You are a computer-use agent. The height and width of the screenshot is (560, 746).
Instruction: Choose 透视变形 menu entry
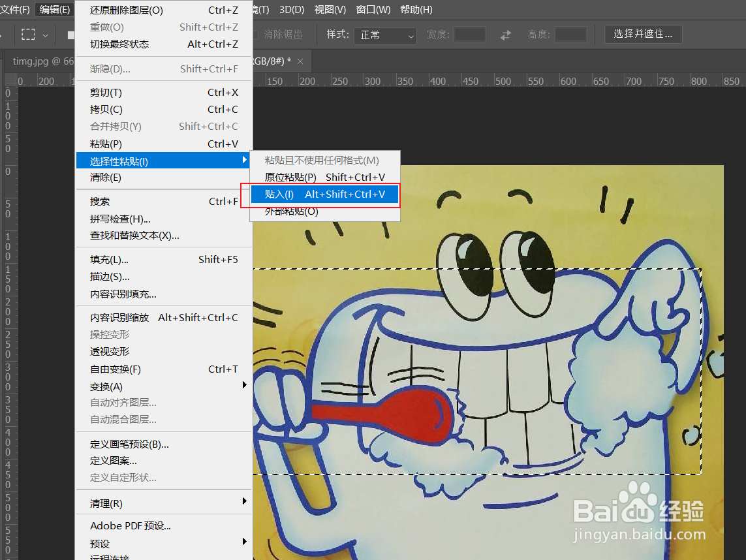164,352
